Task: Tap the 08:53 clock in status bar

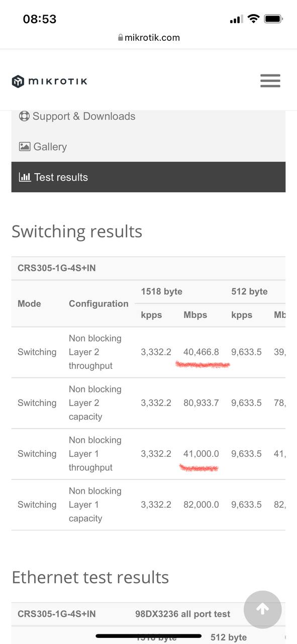Action: [40, 19]
